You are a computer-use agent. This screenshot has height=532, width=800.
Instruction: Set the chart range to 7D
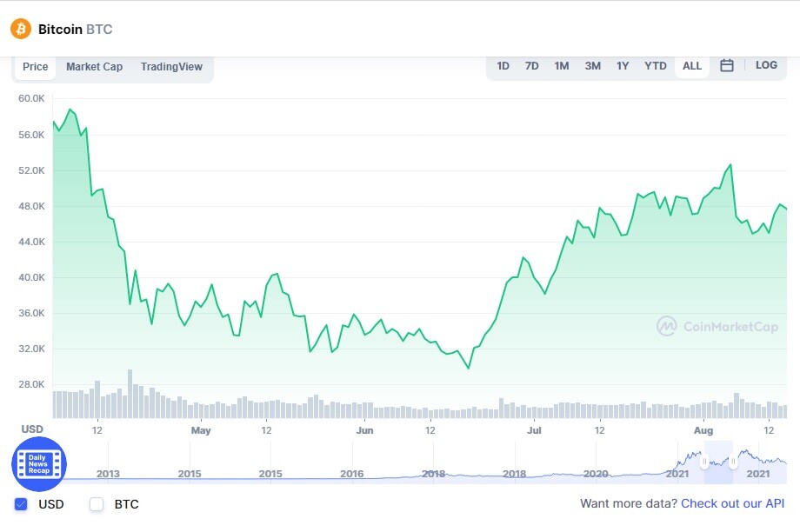pyautogui.click(x=531, y=66)
